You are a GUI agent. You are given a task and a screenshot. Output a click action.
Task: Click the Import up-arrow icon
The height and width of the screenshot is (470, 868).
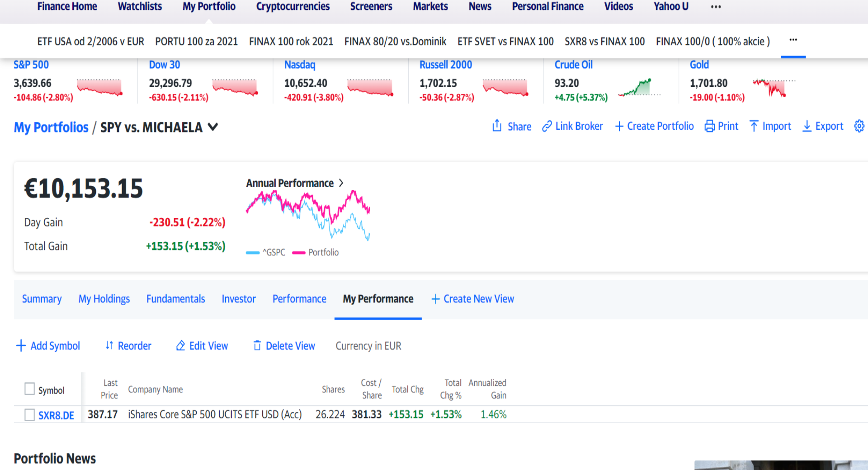[x=754, y=126]
